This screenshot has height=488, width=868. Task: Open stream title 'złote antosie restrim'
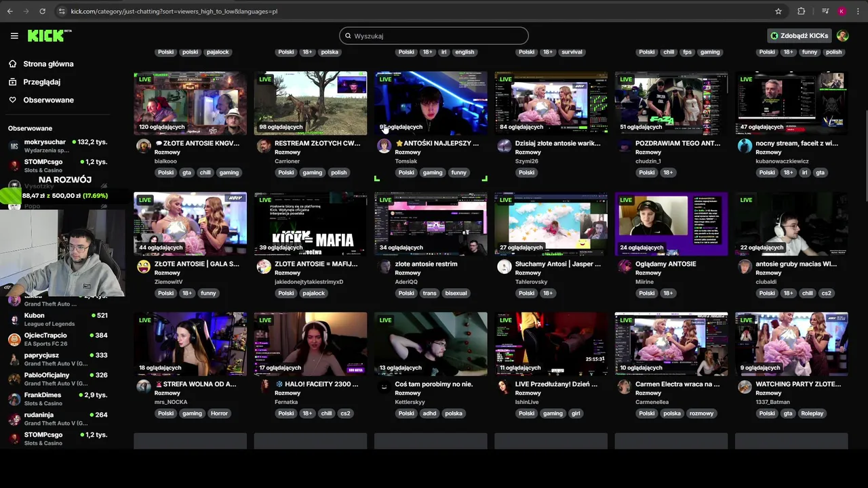coord(426,264)
